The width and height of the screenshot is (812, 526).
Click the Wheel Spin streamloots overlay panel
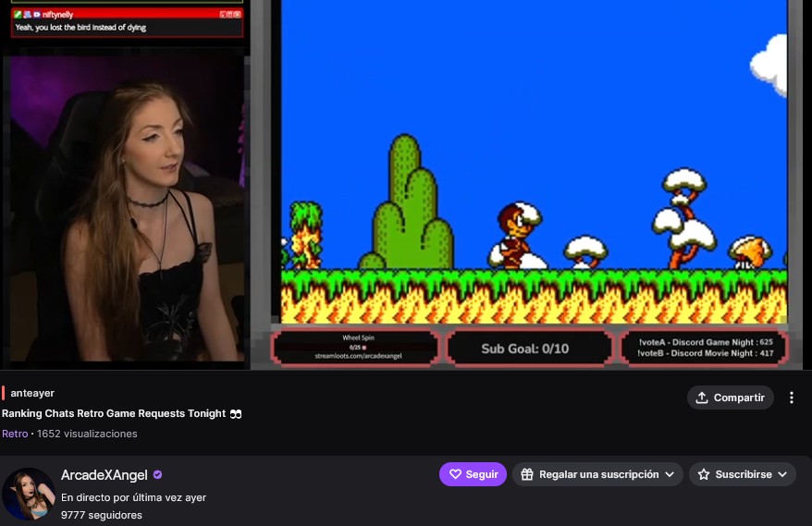(358, 347)
